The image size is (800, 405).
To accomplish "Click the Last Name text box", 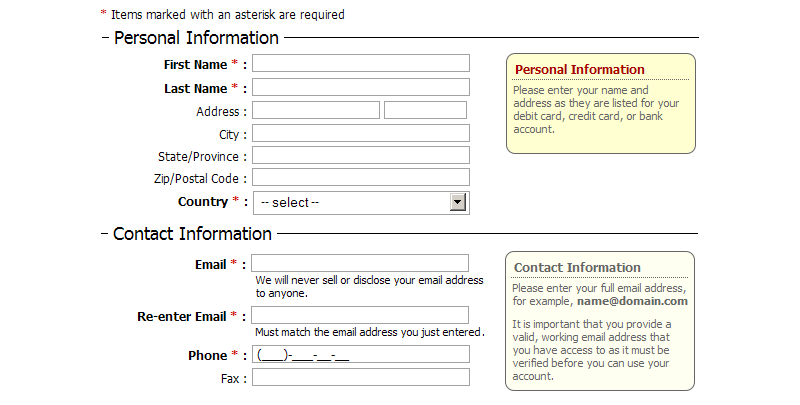I will (x=361, y=88).
